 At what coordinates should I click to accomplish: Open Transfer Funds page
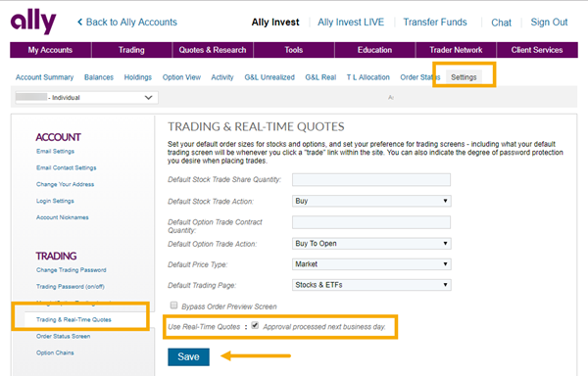pyautogui.click(x=435, y=23)
